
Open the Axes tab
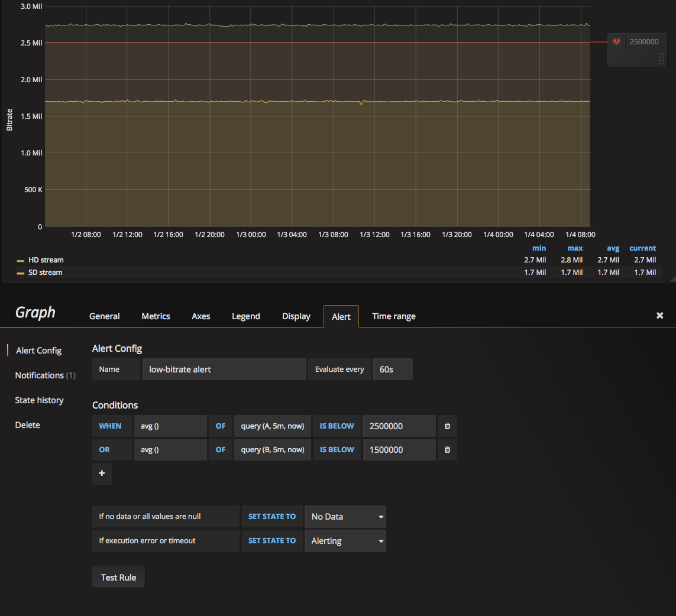tap(200, 316)
